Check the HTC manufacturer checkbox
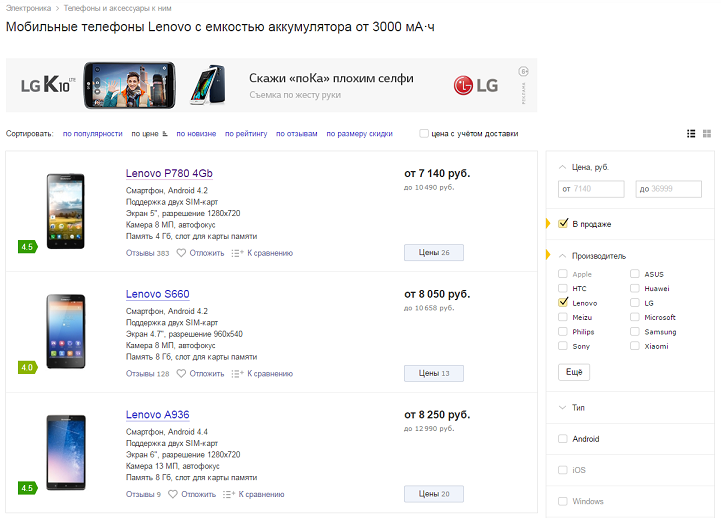721x518 pixels. tap(563, 288)
